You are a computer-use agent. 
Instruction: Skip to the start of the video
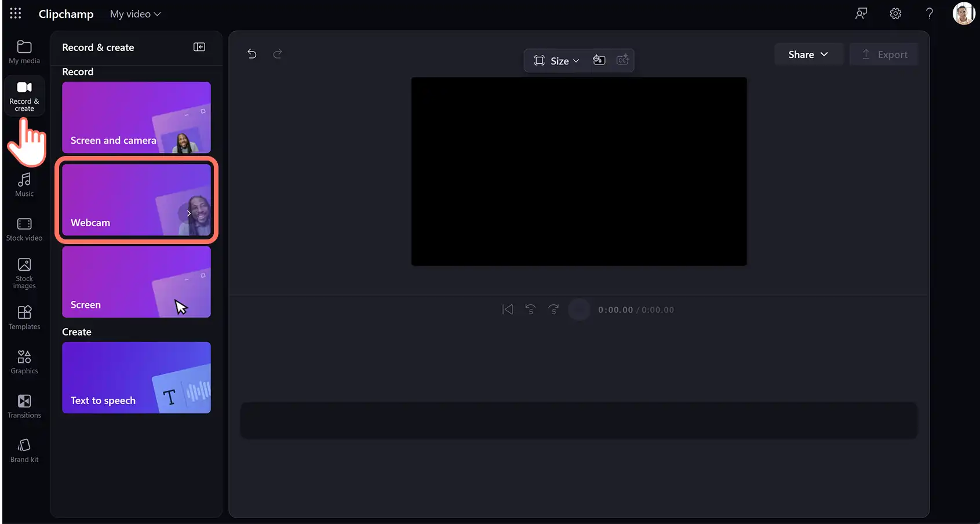(508, 310)
